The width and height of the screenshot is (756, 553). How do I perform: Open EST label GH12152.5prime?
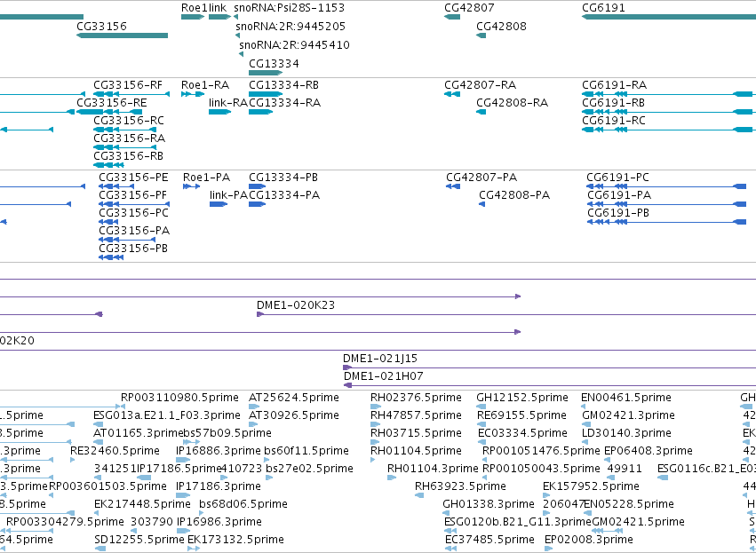pyautogui.click(x=522, y=398)
